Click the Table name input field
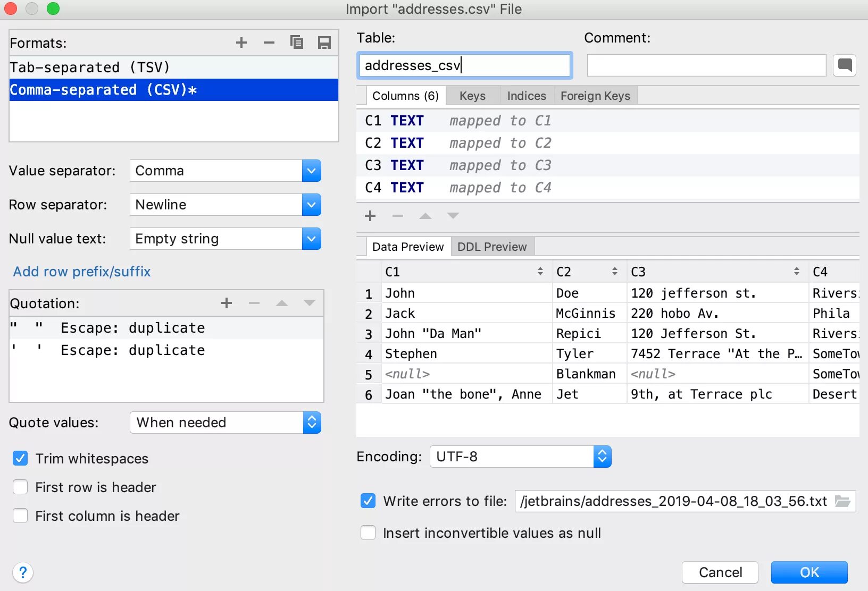The width and height of the screenshot is (868, 591). [464, 65]
